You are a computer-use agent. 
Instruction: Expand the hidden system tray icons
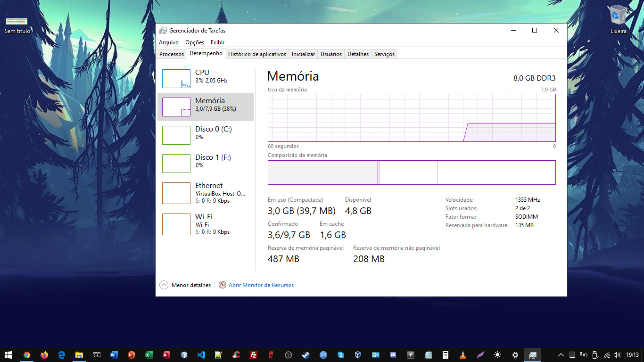[x=561, y=355]
